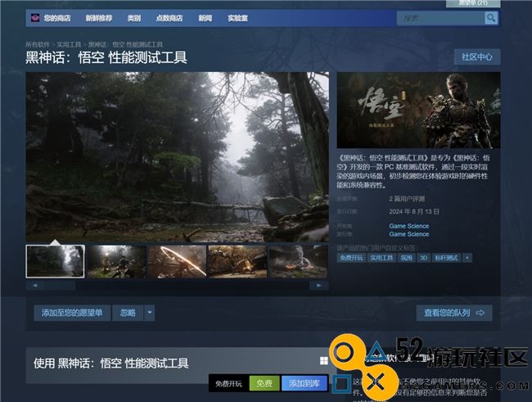The width and height of the screenshot is (532, 402).
Task: Click the Windows platform icon
Action: pyautogui.click(x=324, y=361)
